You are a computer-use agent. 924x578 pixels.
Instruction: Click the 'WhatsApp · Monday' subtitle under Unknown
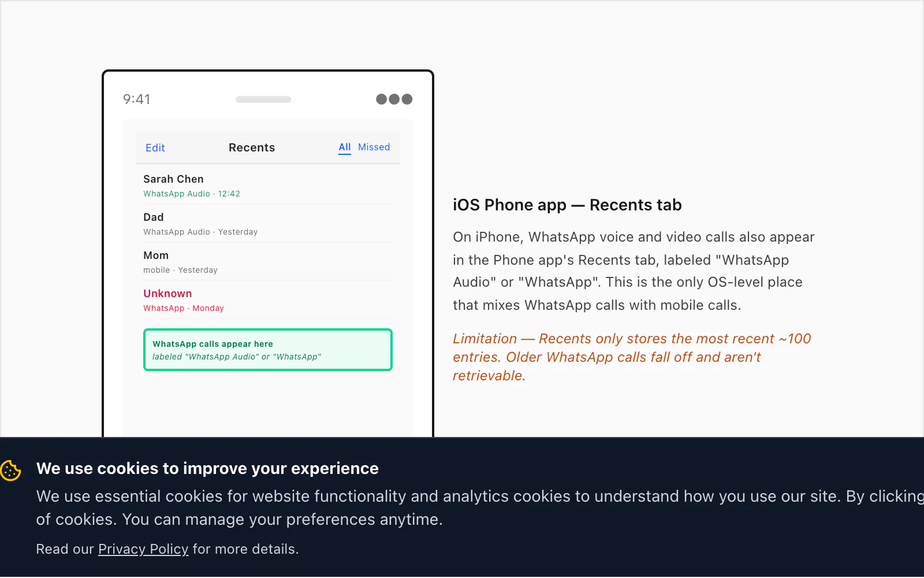click(184, 308)
